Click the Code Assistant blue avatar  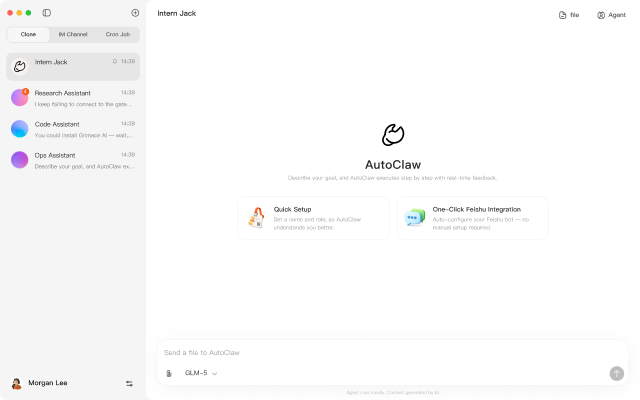click(20, 129)
